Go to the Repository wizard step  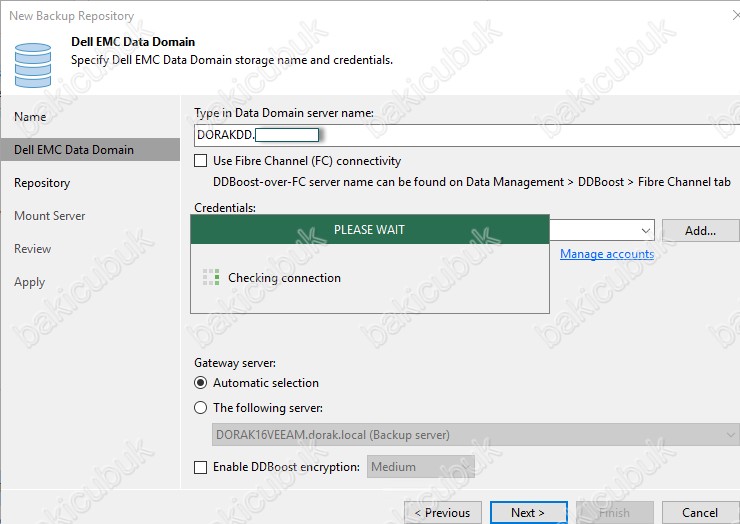(42, 183)
